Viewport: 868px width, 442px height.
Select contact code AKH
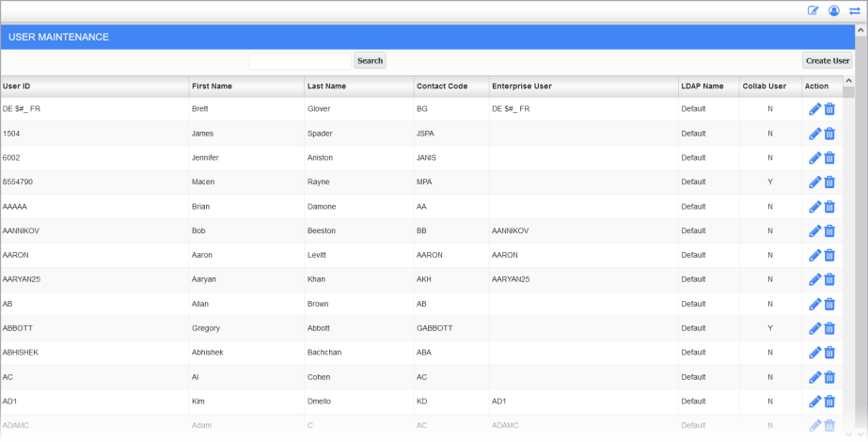[423, 279]
